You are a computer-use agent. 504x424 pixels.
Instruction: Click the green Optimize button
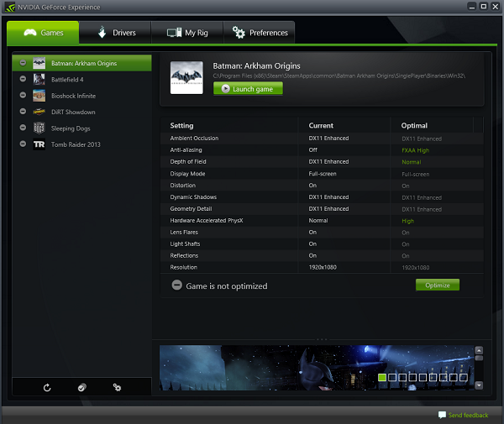438,285
